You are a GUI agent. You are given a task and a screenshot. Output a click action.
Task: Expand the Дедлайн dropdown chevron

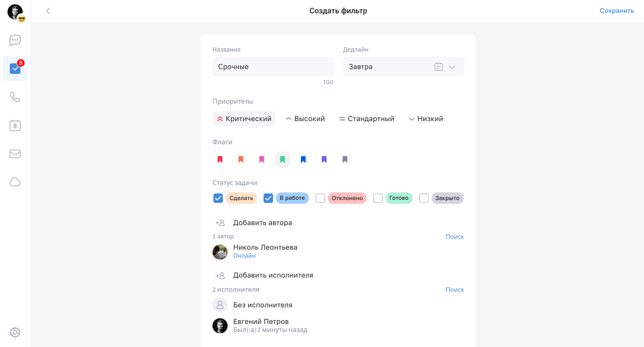(452, 67)
